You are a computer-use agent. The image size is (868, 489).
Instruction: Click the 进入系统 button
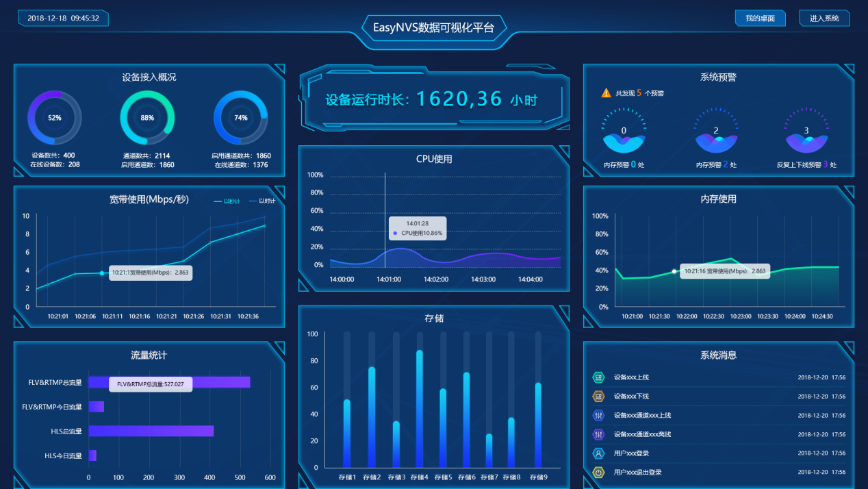pyautogui.click(x=824, y=18)
